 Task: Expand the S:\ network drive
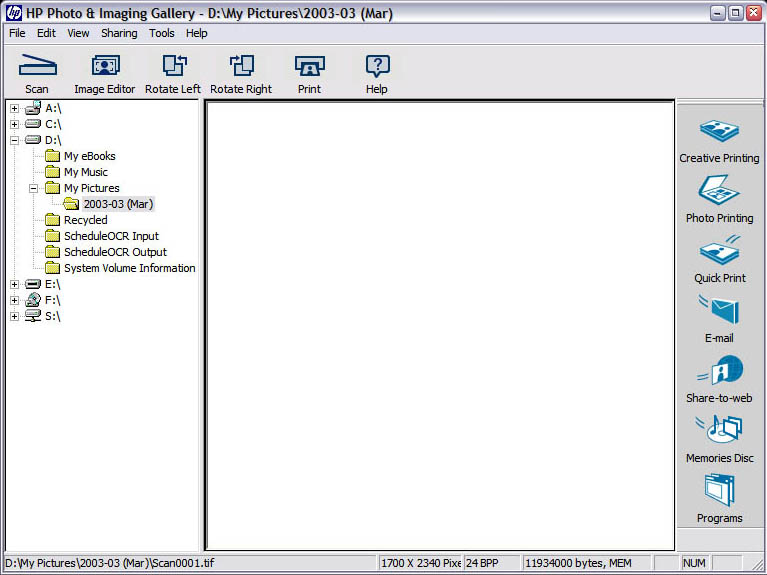point(15,316)
